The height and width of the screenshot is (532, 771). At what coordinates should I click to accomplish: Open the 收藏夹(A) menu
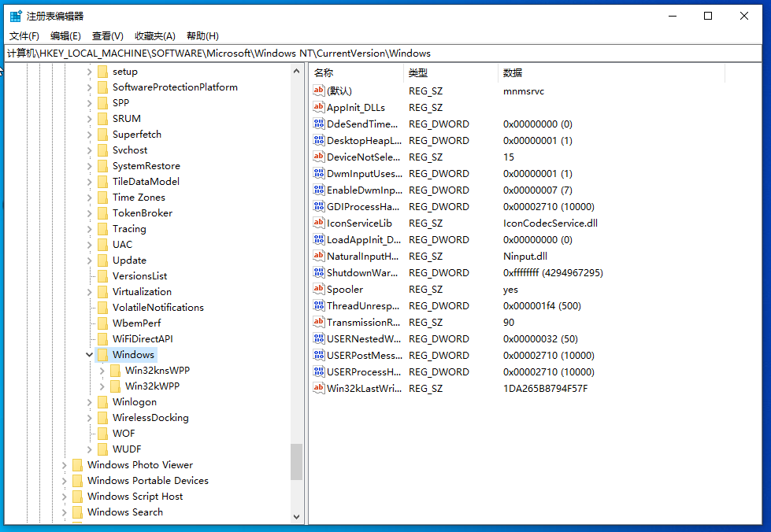[x=155, y=36]
